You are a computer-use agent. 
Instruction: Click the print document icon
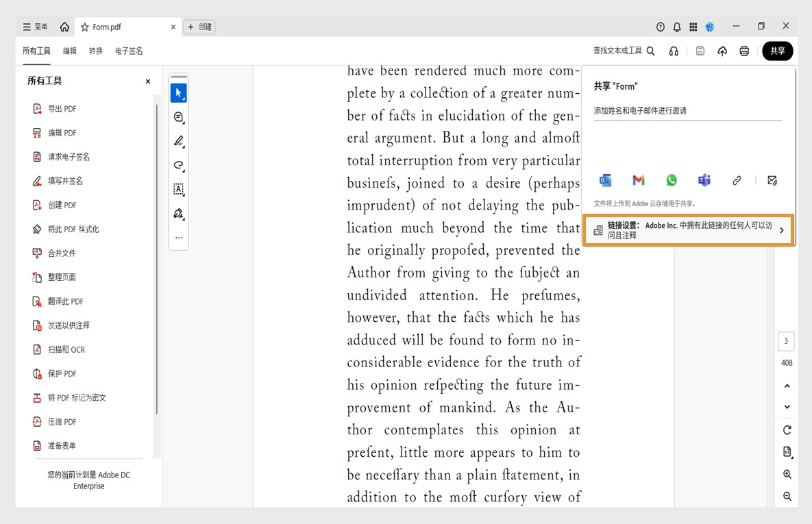(x=744, y=51)
